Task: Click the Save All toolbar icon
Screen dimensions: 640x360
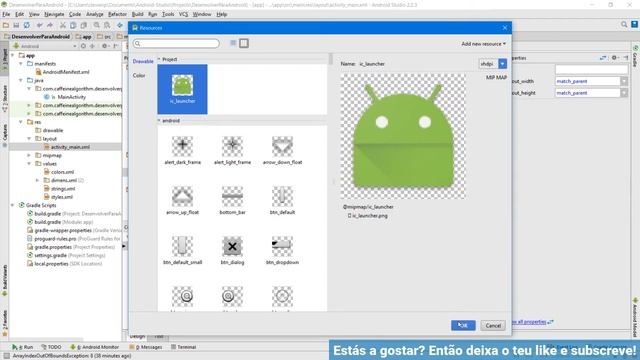Action: [x=16, y=25]
